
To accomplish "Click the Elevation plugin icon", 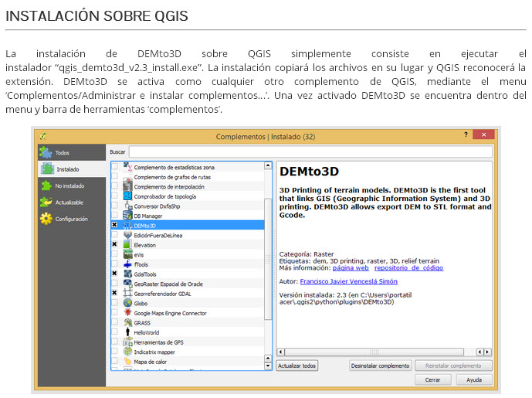I will click(127, 244).
